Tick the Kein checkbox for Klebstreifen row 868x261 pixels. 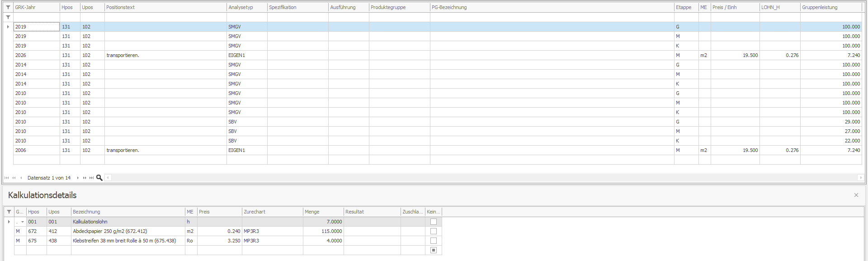[x=434, y=241]
